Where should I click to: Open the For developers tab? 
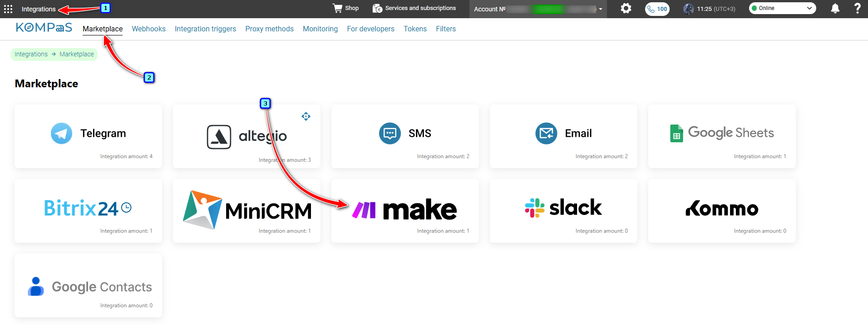pos(370,29)
